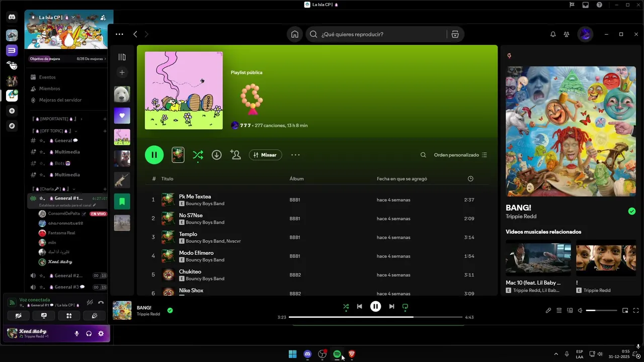Open Spotify browse icon in search bar
The image size is (644, 362).
click(x=455, y=34)
